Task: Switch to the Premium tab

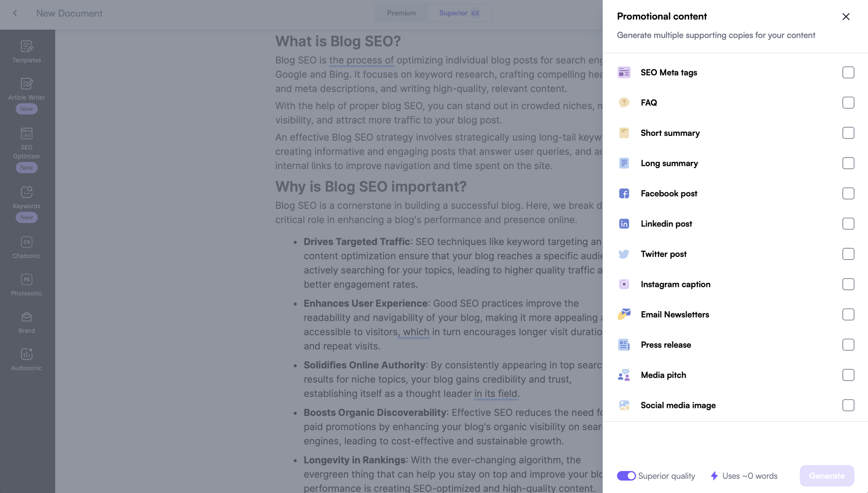Action: tap(401, 13)
